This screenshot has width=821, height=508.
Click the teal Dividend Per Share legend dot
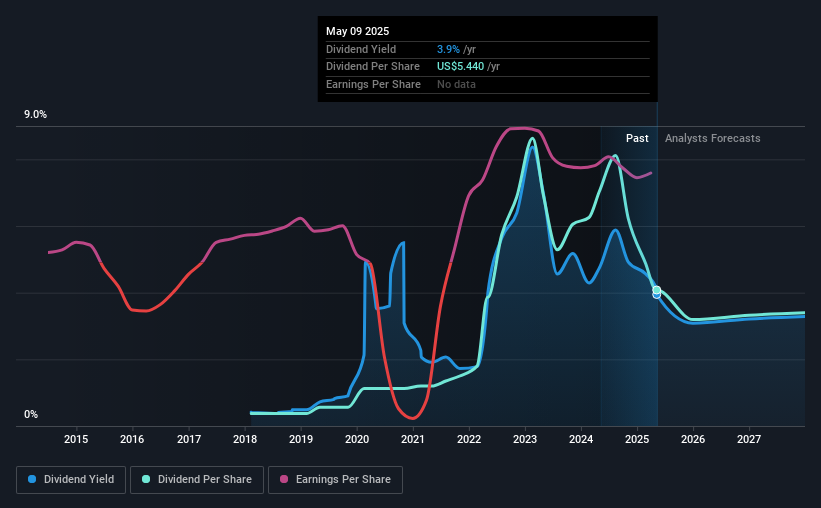click(146, 479)
